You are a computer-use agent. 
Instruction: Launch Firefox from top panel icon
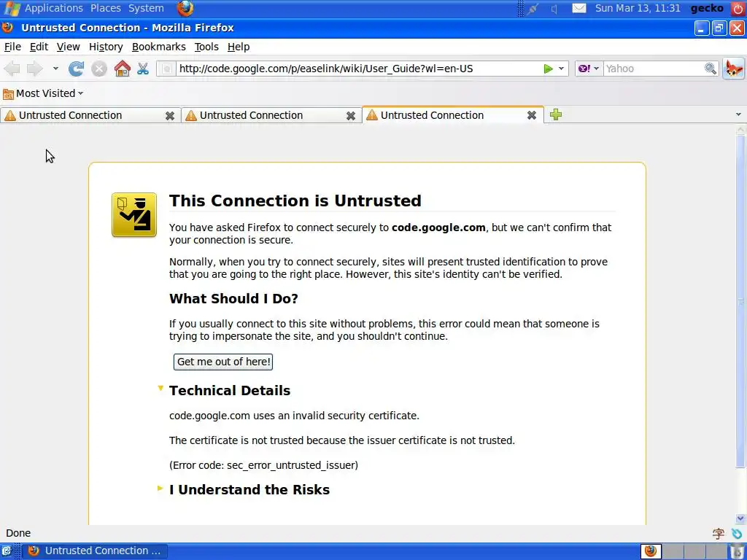tap(185, 8)
